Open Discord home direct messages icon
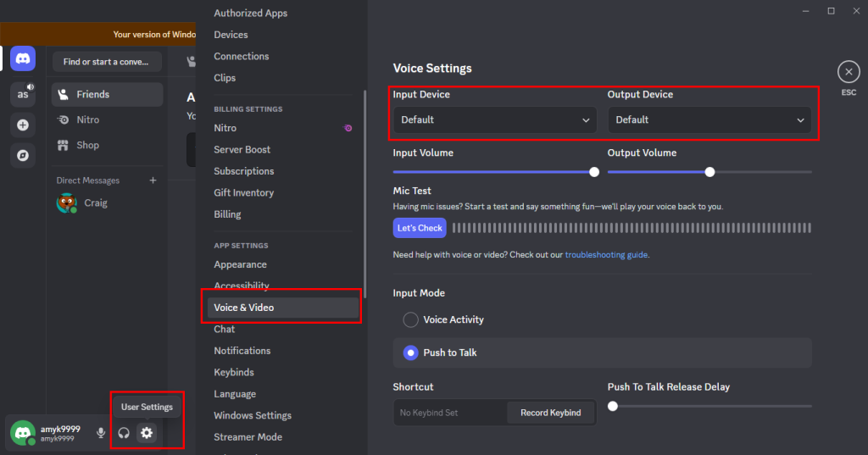868x455 pixels. [x=23, y=58]
